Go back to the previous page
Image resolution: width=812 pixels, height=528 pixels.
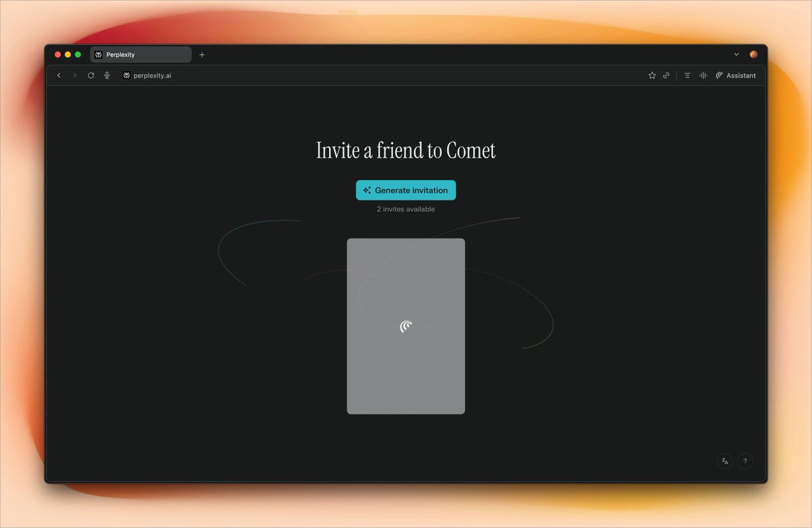tap(59, 75)
